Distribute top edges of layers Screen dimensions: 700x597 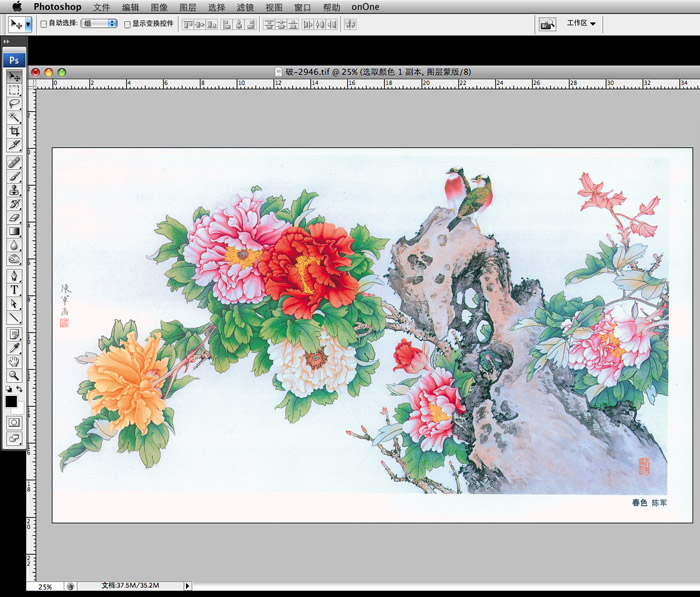269,25
